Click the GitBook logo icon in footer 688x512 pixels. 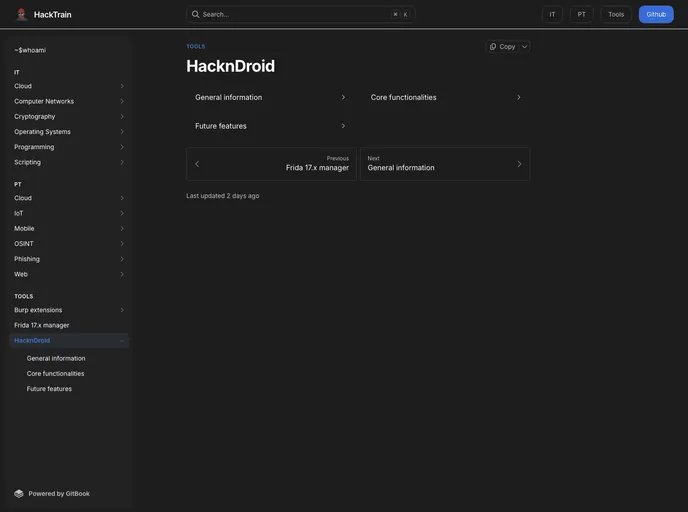pos(19,494)
